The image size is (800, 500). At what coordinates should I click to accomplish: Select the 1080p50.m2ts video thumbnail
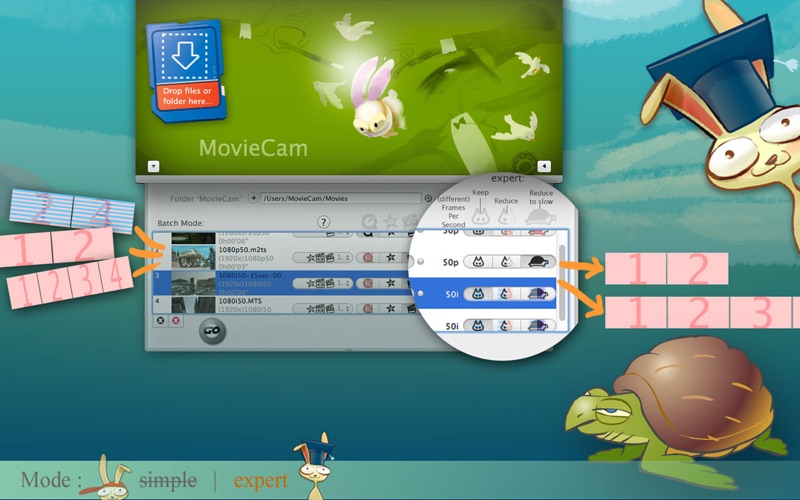tap(193, 258)
